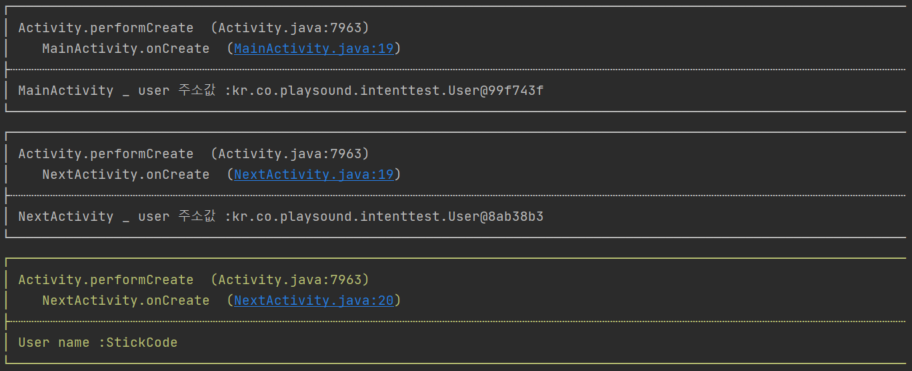The image size is (912, 371).
Task: Open the NextActivity.java:20 link
Action: point(314,301)
